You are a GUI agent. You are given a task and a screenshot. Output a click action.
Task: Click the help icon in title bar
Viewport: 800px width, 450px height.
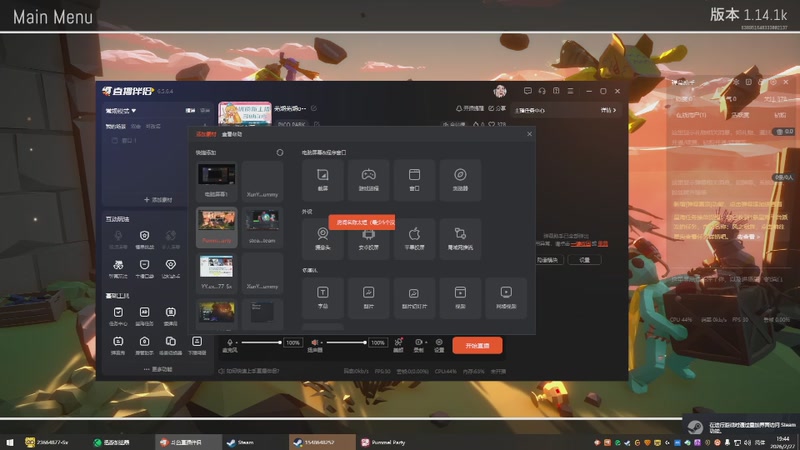click(x=556, y=91)
